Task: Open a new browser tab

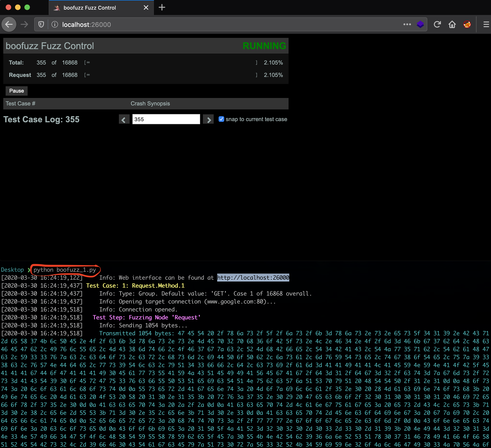Action: click(162, 7)
